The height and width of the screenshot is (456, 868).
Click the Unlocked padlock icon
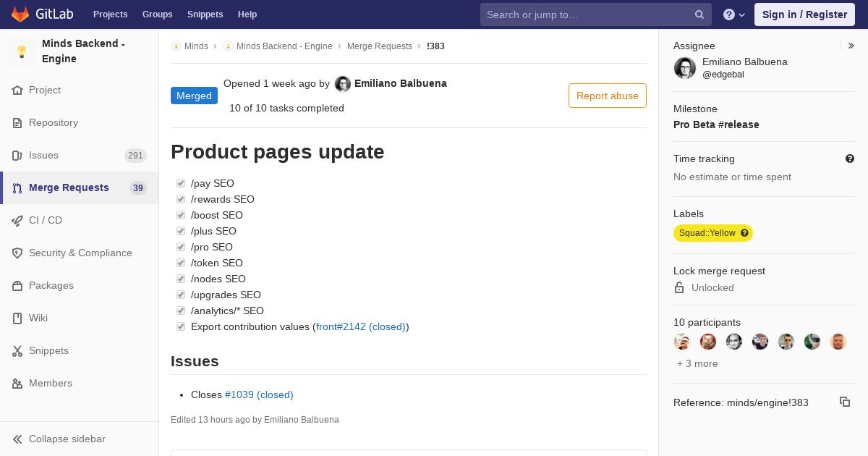[x=679, y=287]
